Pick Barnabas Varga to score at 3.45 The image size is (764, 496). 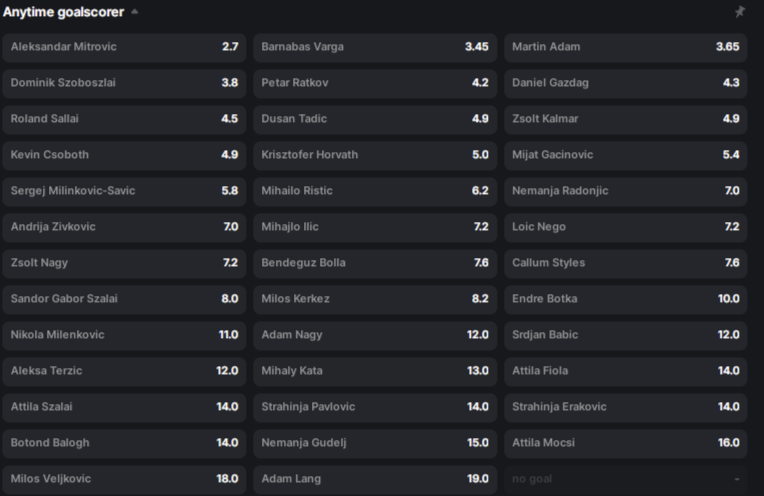[375, 47]
